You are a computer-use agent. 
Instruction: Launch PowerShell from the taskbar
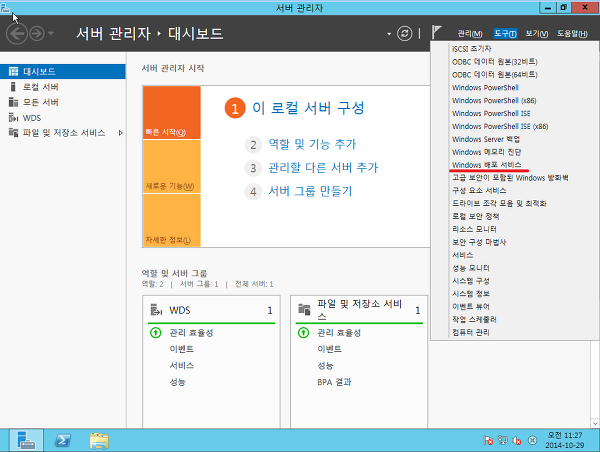[x=62, y=441]
